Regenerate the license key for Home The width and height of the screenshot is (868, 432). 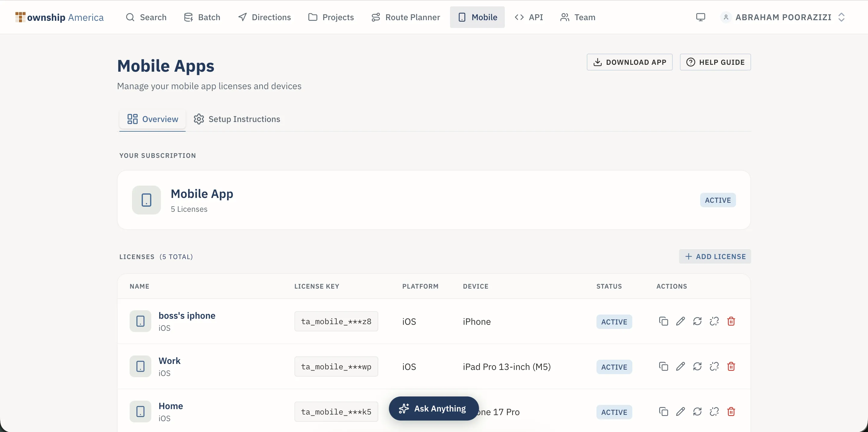(697, 412)
